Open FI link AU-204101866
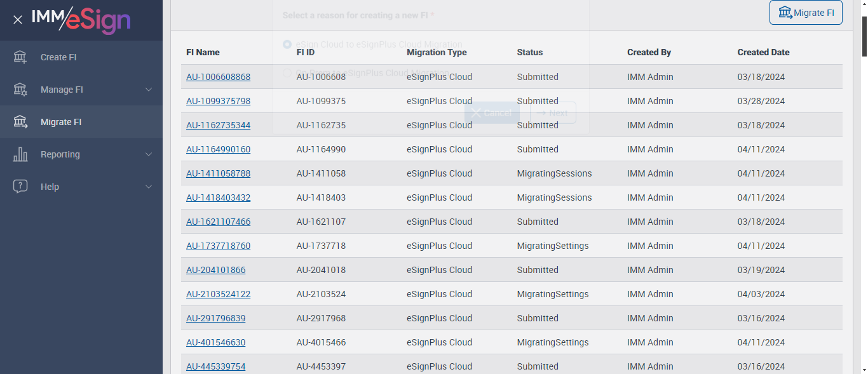 [215, 270]
